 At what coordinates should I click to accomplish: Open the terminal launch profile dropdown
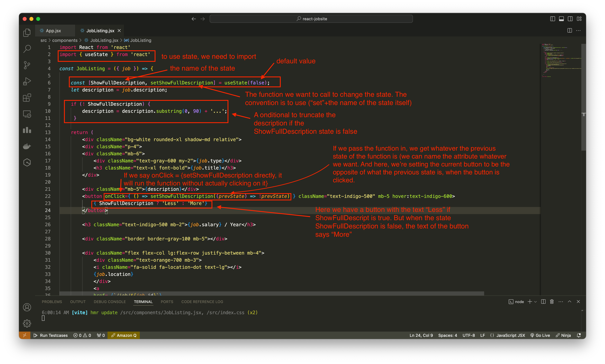point(535,302)
